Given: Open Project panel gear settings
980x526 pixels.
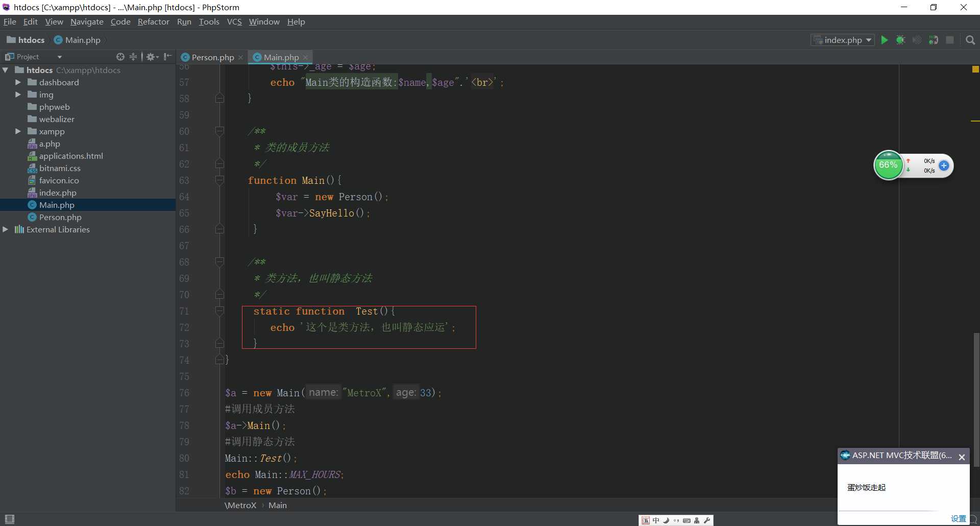Looking at the screenshot, I should tap(152, 57).
